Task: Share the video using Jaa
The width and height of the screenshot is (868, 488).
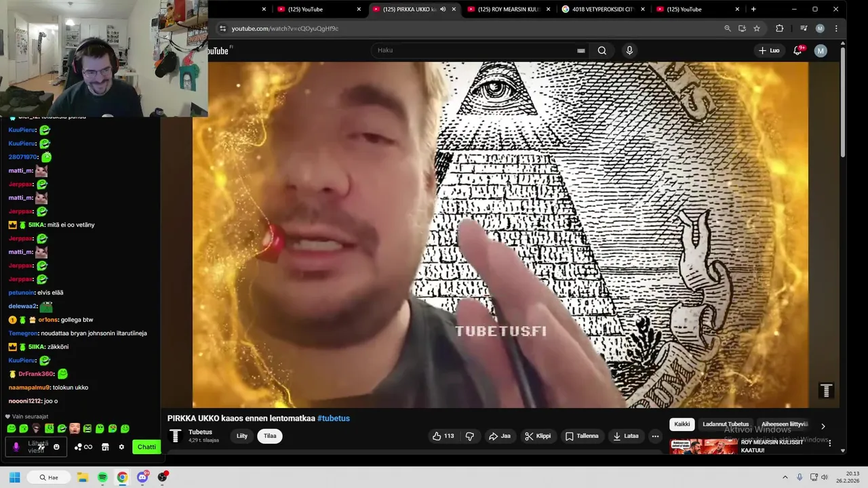Action: pyautogui.click(x=500, y=436)
